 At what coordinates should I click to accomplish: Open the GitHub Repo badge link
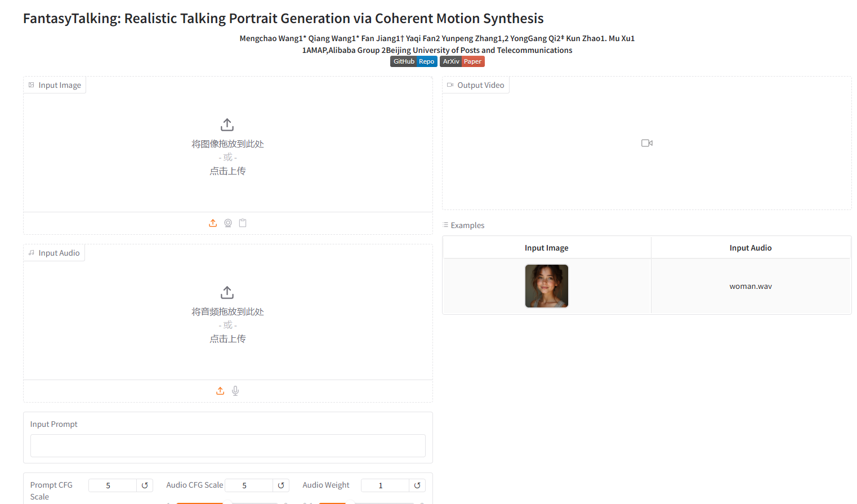(x=413, y=61)
